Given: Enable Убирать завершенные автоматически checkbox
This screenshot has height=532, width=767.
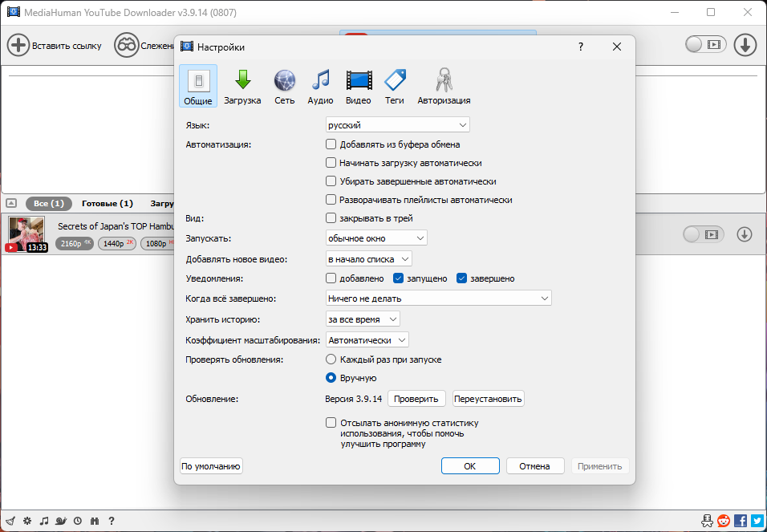Looking at the screenshot, I should pos(331,181).
